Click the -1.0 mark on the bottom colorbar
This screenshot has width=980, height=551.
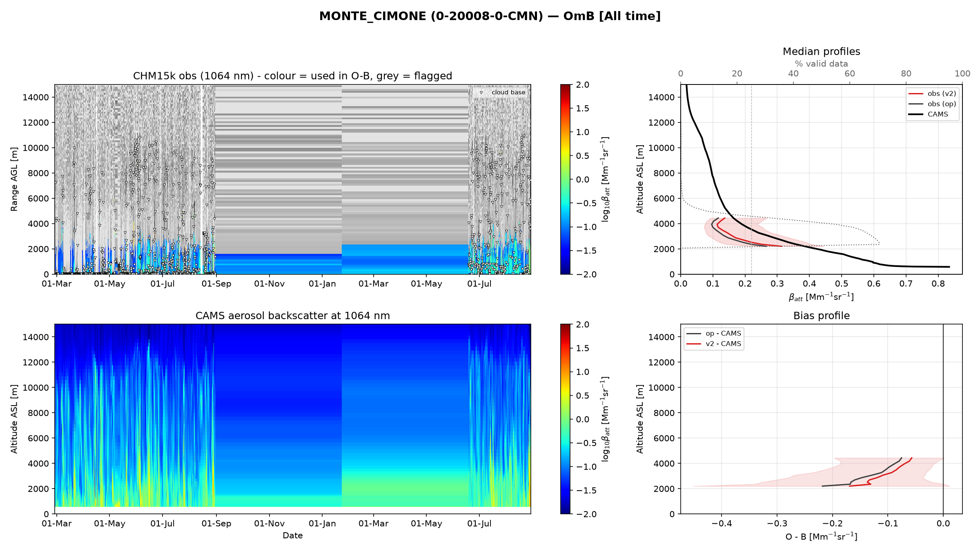[x=586, y=467]
